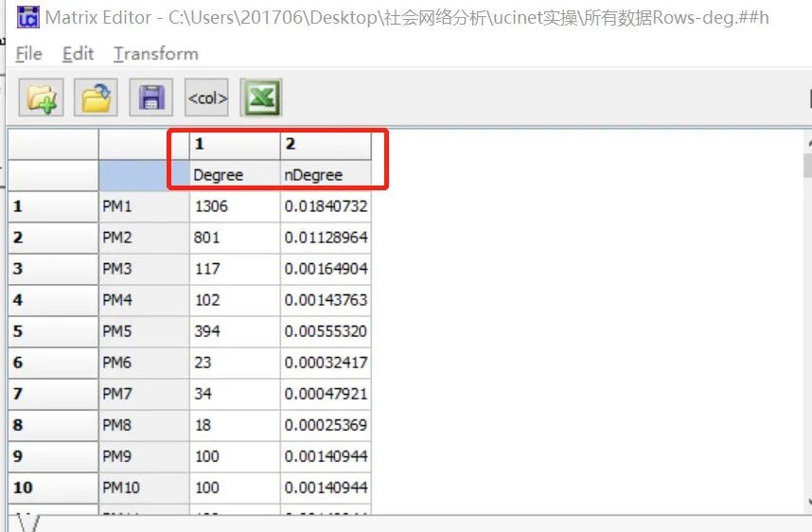Click the cell with Degree 117

pos(235,269)
